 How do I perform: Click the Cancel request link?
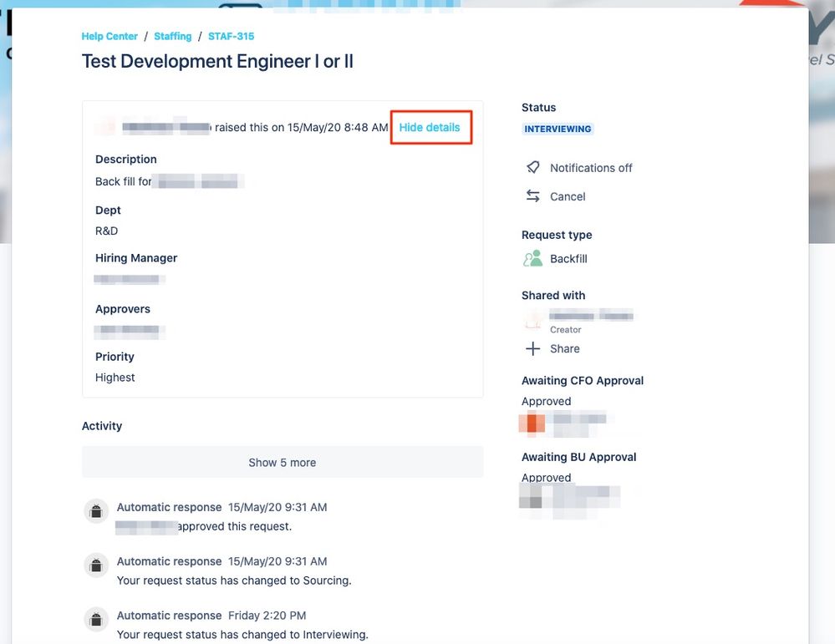(568, 196)
